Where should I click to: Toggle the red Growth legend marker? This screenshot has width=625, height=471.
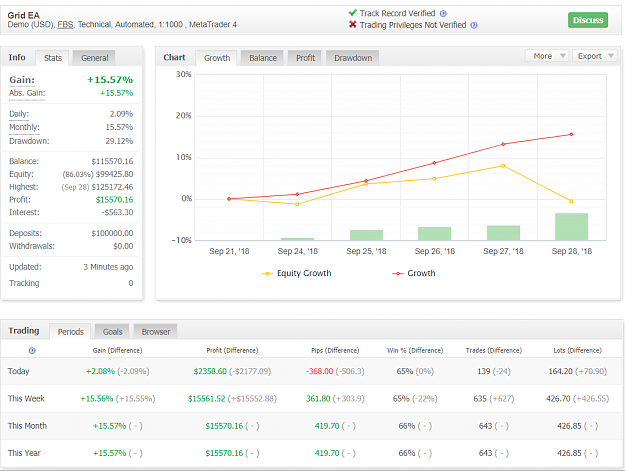[x=398, y=273]
